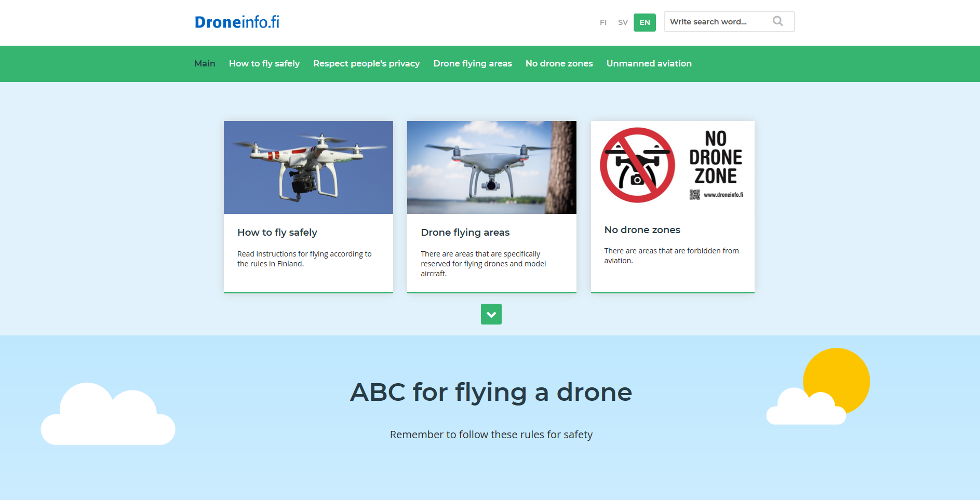Switch language to Finnish (FI)
Screen dimensions: 980x500
(603, 22)
